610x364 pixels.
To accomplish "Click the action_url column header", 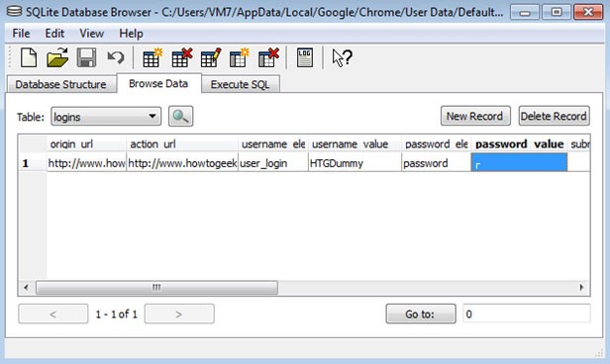I will coord(182,144).
